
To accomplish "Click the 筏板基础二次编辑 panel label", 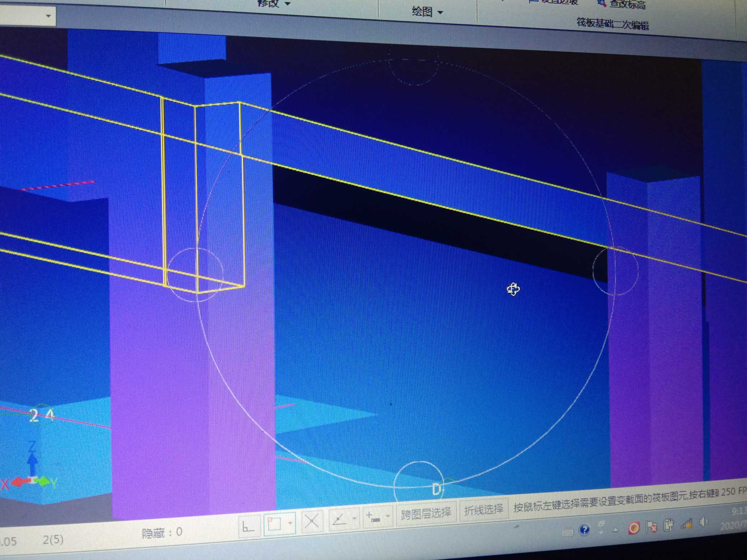I will pyautogui.click(x=613, y=24).
